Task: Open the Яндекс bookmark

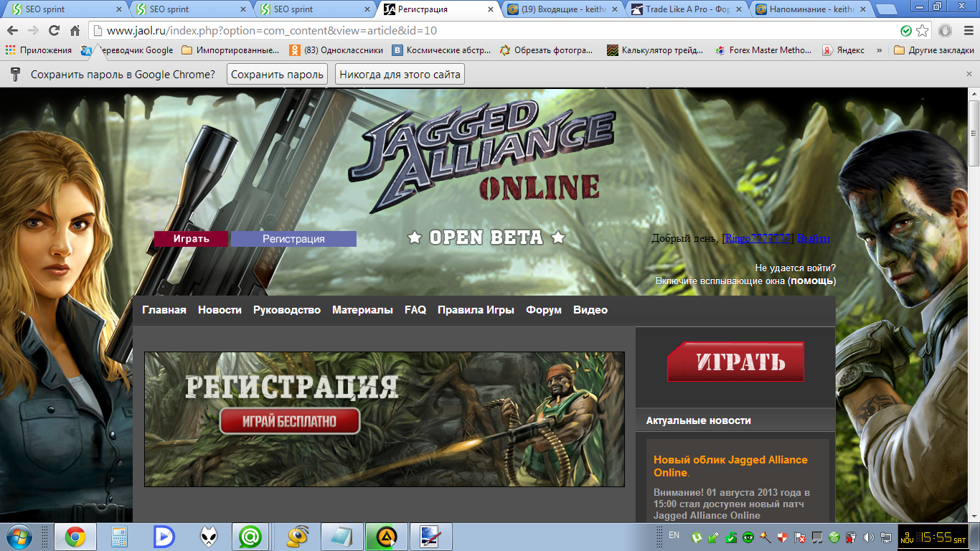Action: tap(843, 50)
